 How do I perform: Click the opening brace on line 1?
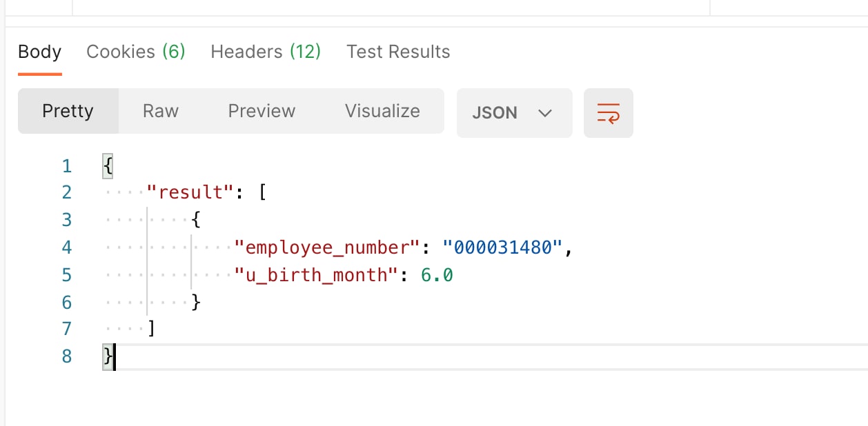[108, 166]
